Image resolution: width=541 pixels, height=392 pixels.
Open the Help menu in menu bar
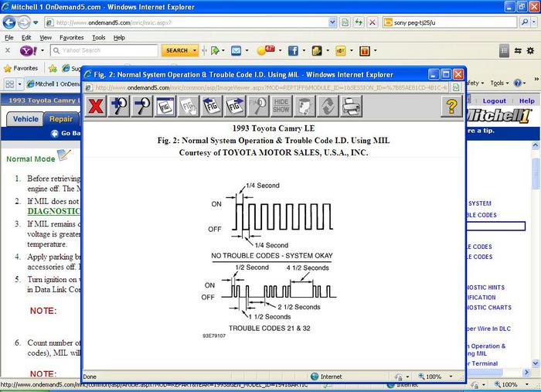(x=119, y=38)
